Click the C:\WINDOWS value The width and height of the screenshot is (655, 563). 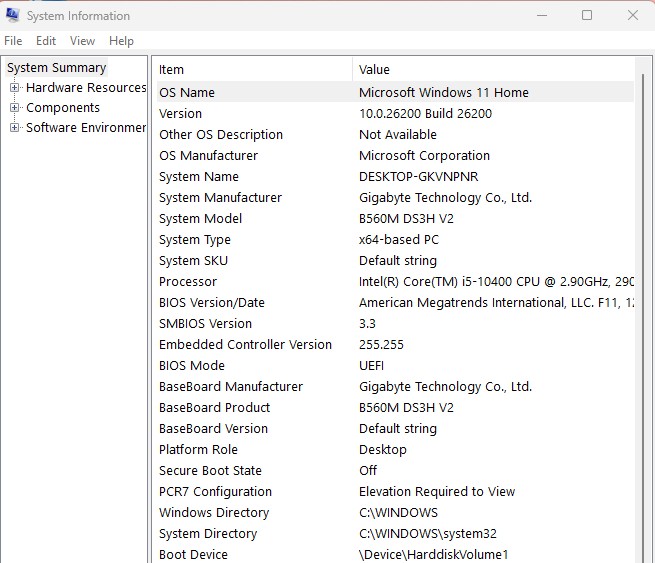[398, 512]
